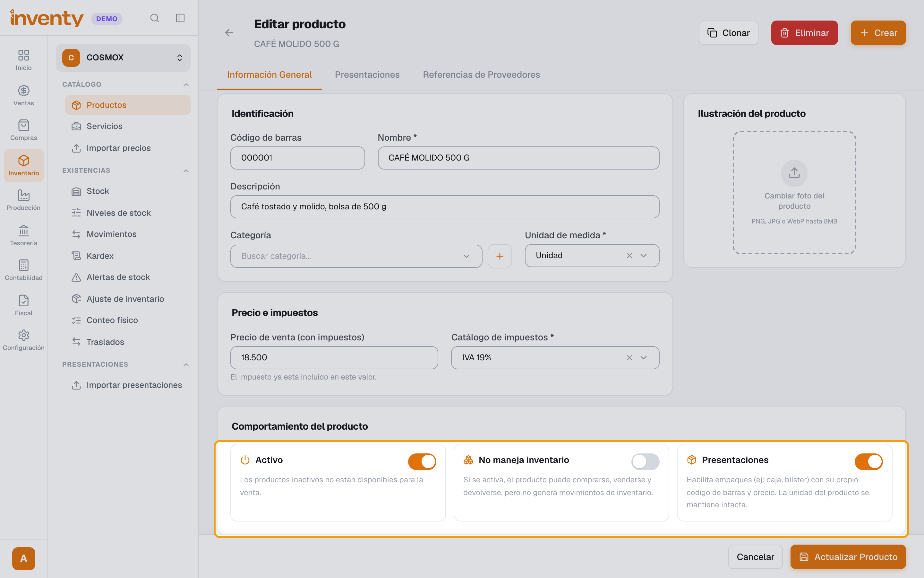The width and height of the screenshot is (924, 578).
Task: Open the Buscar categoría dropdown
Action: pyautogui.click(x=356, y=256)
